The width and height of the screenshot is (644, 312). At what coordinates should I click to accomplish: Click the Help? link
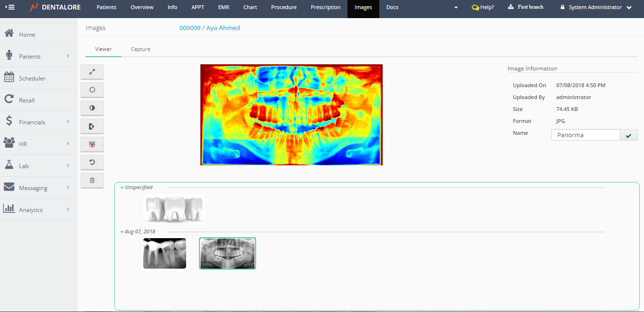tap(483, 8)
